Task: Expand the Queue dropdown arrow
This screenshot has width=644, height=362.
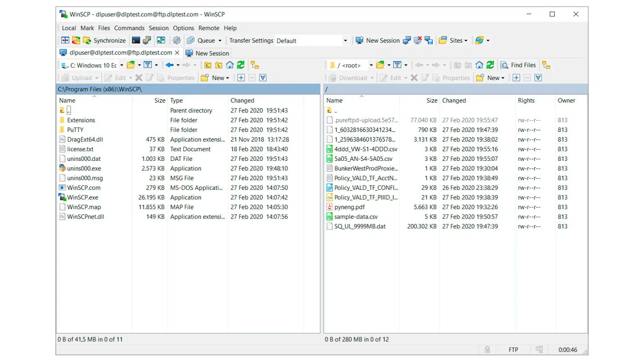Action: tap(220, 41)
